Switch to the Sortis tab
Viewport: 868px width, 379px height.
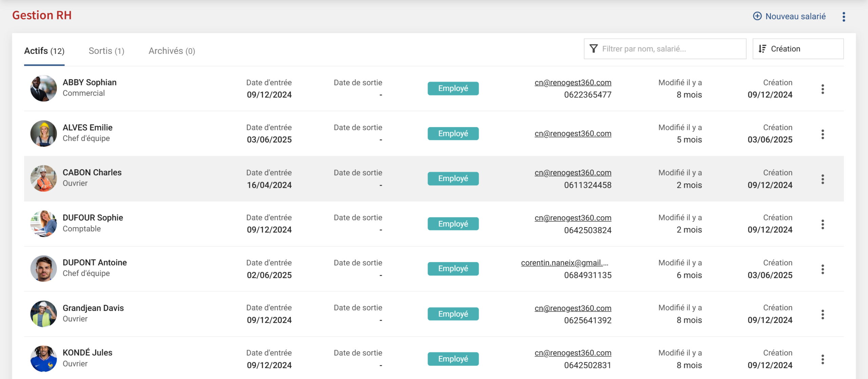[x=106, y=51]
